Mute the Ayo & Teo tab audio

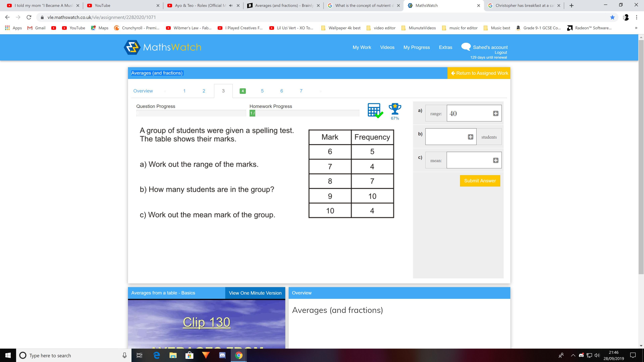[x=231, y=6]
